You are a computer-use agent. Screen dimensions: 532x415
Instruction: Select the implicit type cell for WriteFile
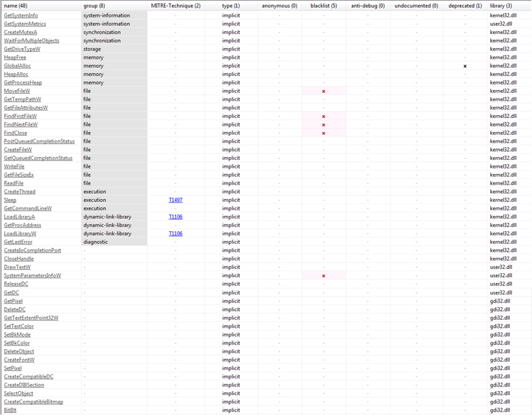(231, 167)
